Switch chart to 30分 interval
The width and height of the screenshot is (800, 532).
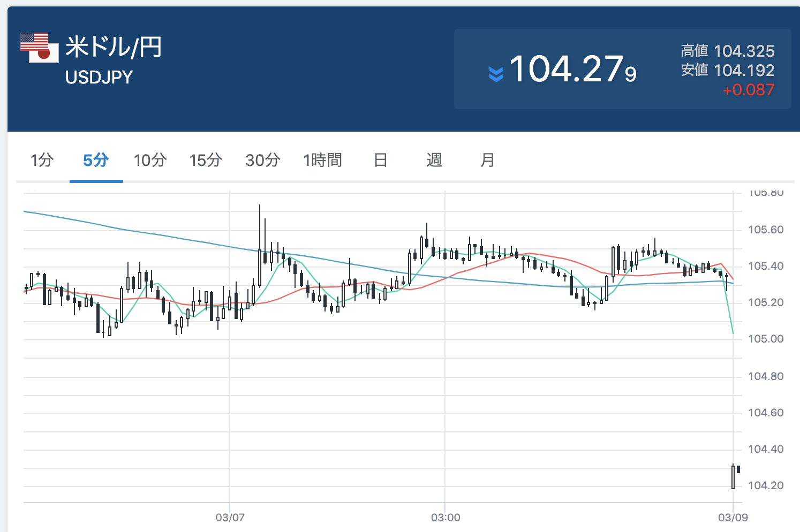click(x=263, y=160)
